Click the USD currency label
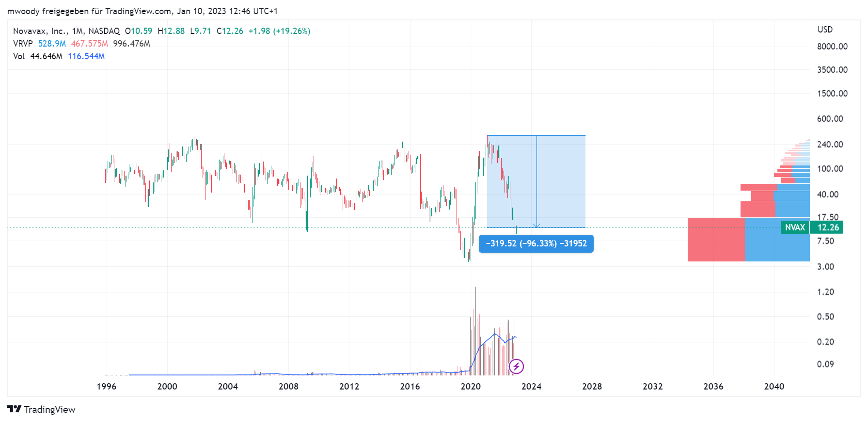Viewport: 868px width, 422px height. 825,30
